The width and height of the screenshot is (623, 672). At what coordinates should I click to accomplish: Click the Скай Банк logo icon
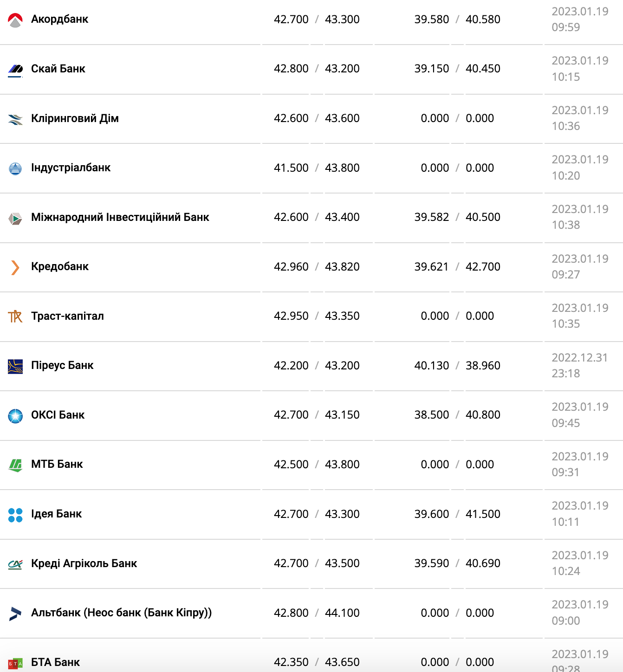pos(15,69)
